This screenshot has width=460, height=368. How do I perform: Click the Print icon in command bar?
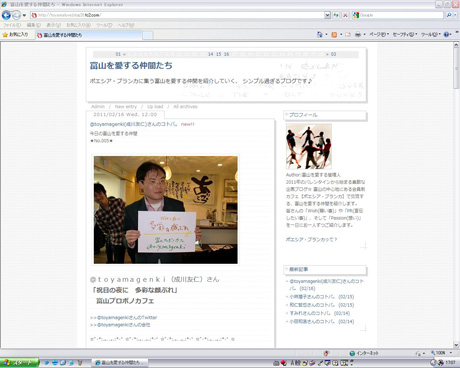click(x=358, y=34)
